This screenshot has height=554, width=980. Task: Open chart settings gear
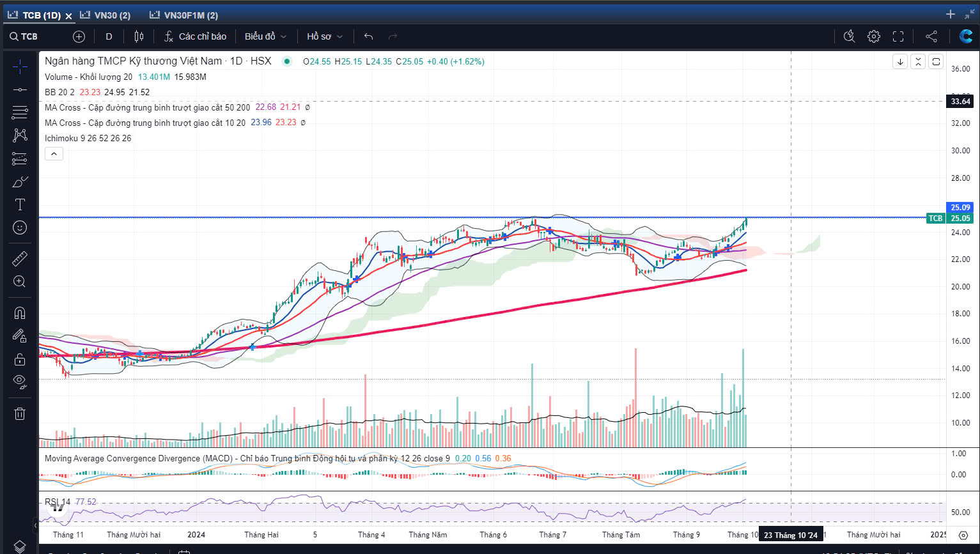[874, 36]
